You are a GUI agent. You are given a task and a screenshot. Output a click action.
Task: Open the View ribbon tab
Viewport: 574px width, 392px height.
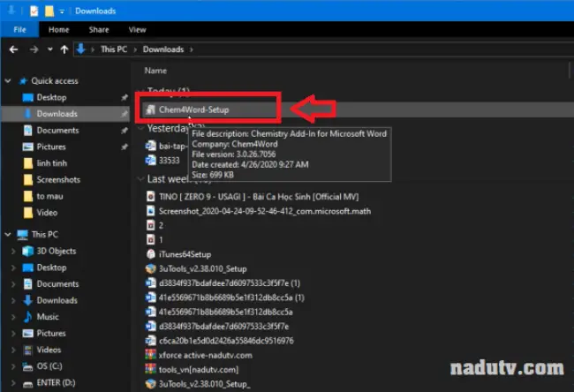(137, 30)
